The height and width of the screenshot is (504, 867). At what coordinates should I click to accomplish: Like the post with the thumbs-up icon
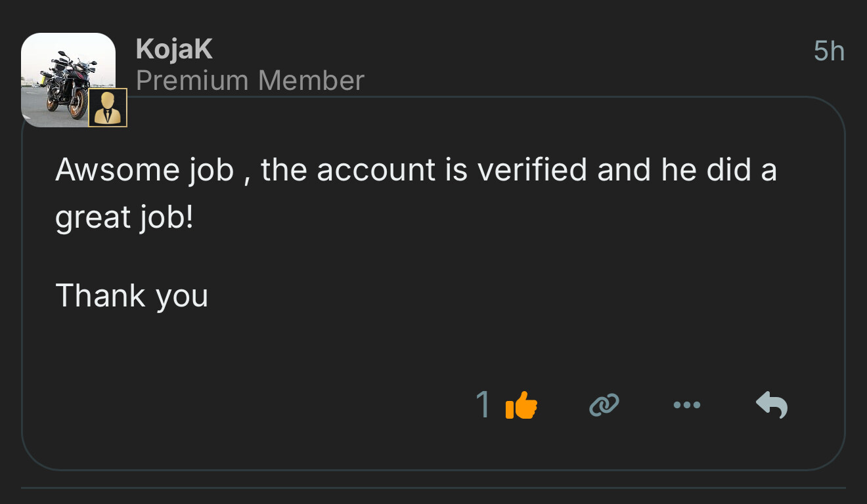522,405
